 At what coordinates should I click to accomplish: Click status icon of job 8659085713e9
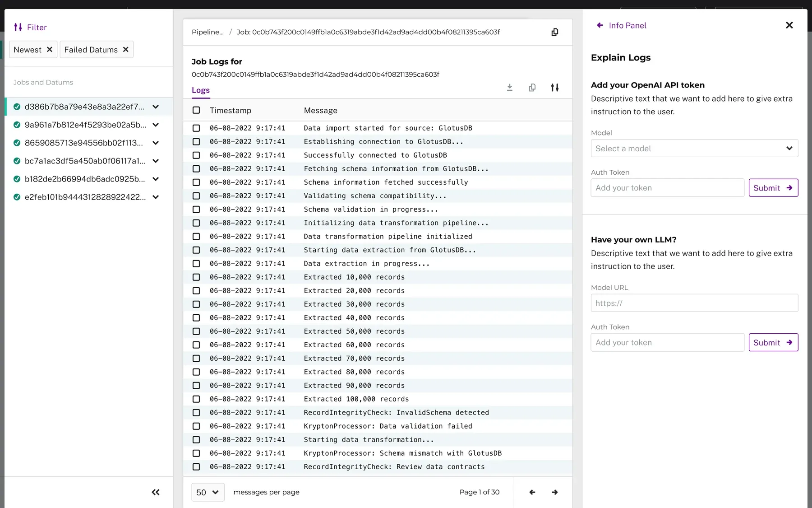click(x=17, y=143)
